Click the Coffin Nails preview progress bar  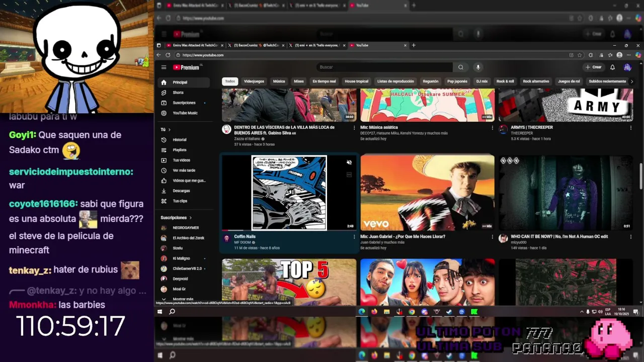[x=289, y=230]
